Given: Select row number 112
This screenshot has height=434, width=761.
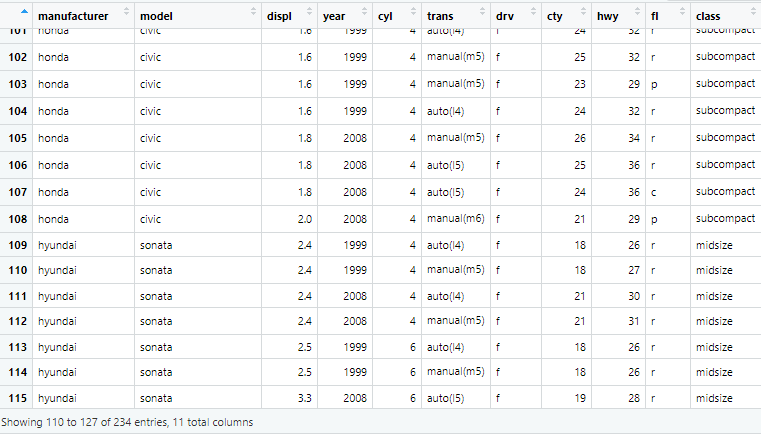Looking at the screenshot, I should [x=17, y=321].
